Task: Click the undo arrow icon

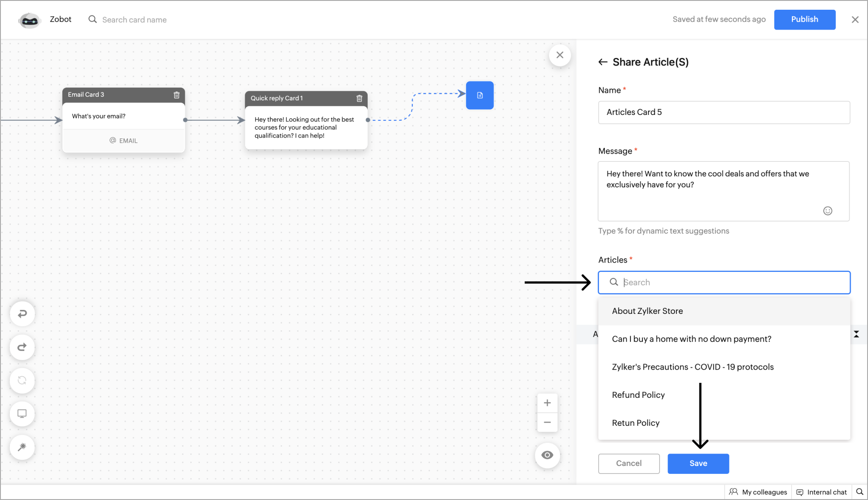Action: 22,314
